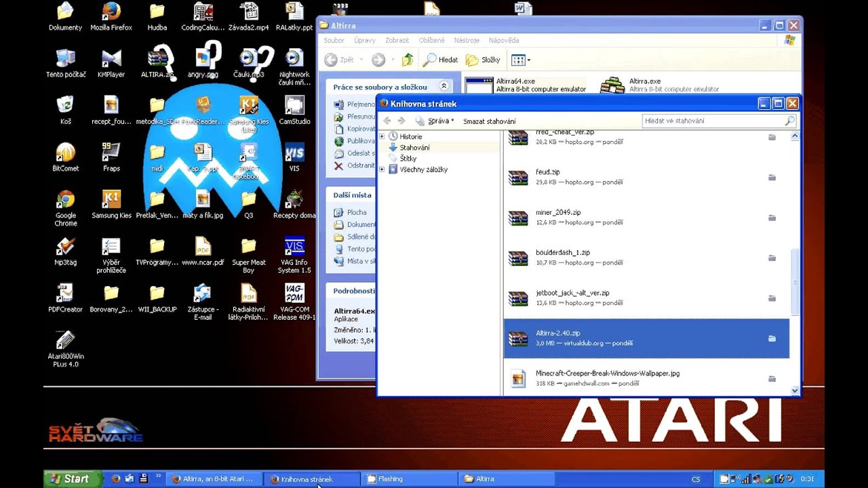Click the Složky button in Altirra toolbar
The width and height of the screenshot is (868, 488).
tap(483, 60)
